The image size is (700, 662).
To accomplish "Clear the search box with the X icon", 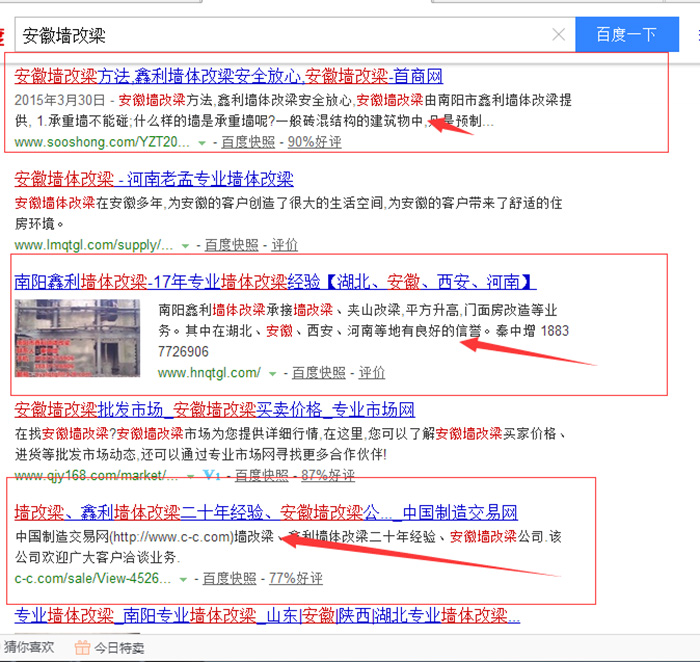I will 558,35.
